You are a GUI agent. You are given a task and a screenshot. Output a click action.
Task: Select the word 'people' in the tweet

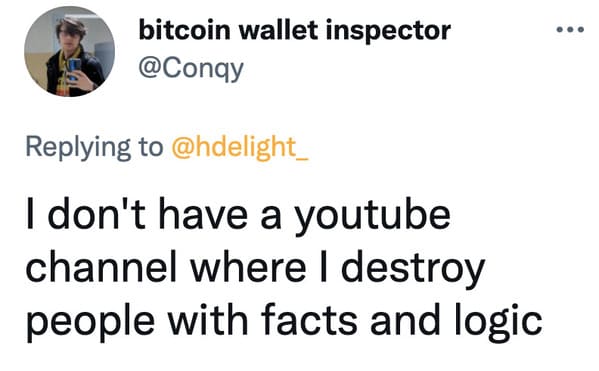(x=91, y=321)
